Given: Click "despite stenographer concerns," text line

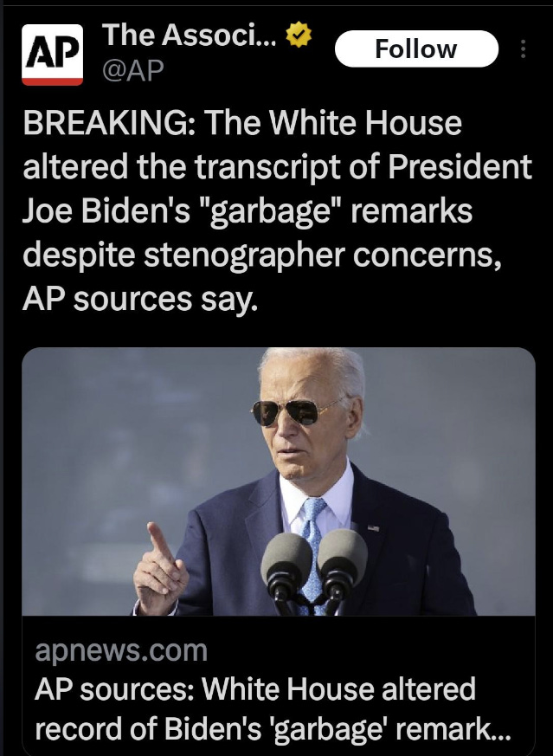Looking at the screenshot, I should (262, 255).
